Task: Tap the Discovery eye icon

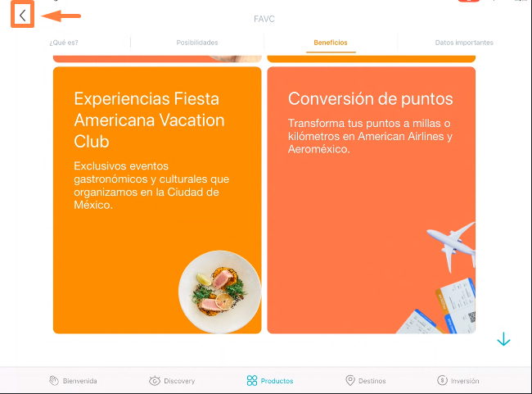Action: [155, 381]
